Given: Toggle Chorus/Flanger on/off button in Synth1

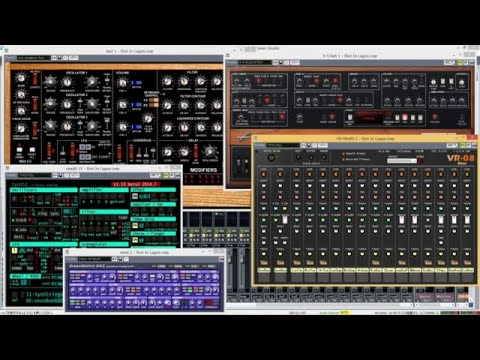Looking at the screenshot, I should pos(135,240).
